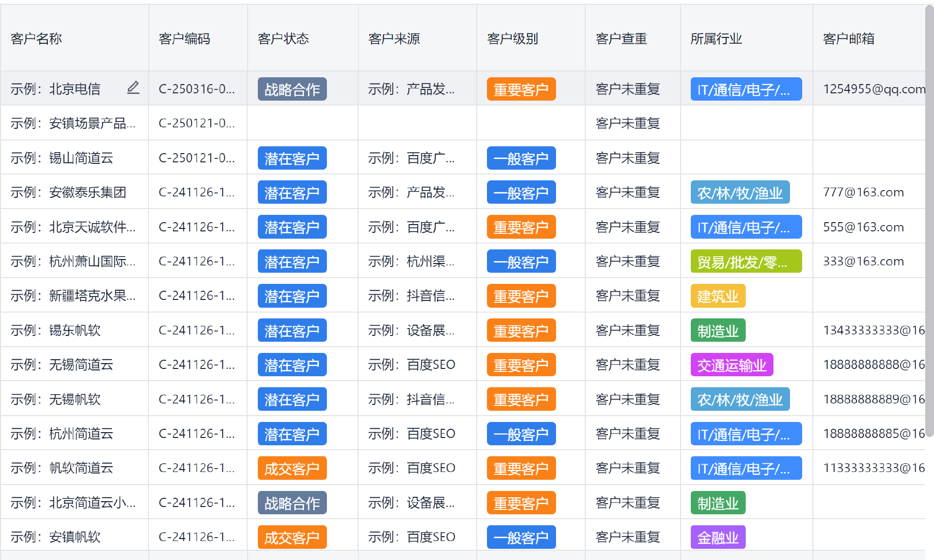This screenshot has height=560, width=934.
Task: Click the 客户邮箱 column header
Action: click(848, 39)
